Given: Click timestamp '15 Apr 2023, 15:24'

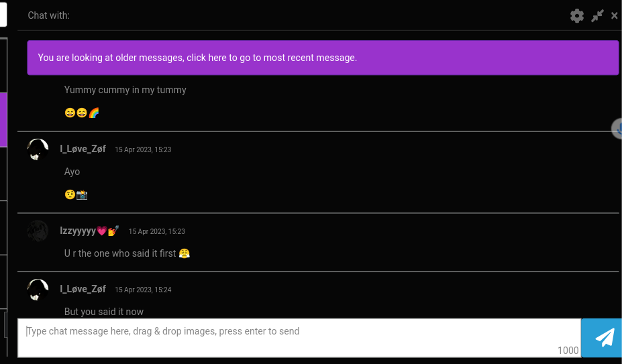Looking at the screenshot, I should 143,290.
